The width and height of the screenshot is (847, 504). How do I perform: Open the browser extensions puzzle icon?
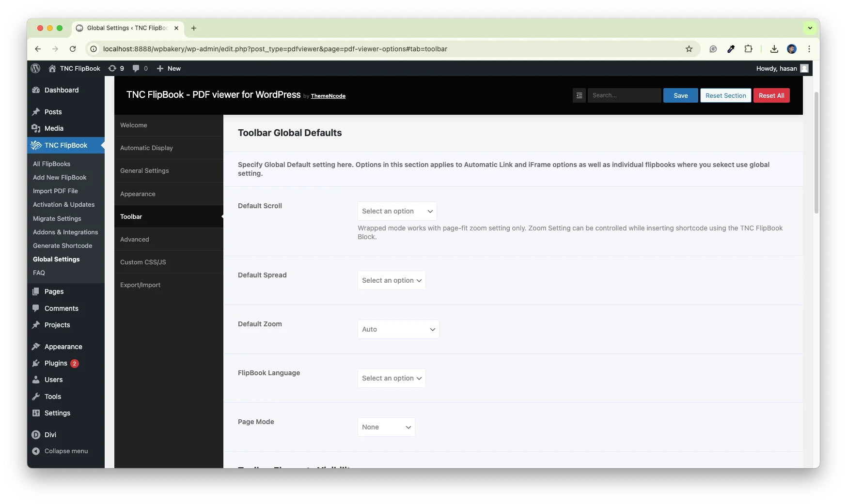point(748,49)
